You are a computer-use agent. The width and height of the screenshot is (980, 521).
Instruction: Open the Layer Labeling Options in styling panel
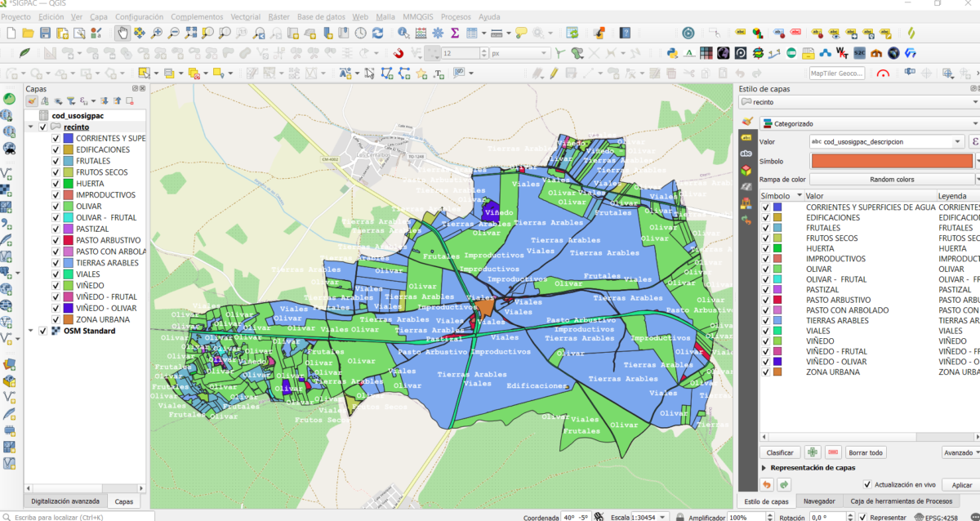tap(746, 137)
